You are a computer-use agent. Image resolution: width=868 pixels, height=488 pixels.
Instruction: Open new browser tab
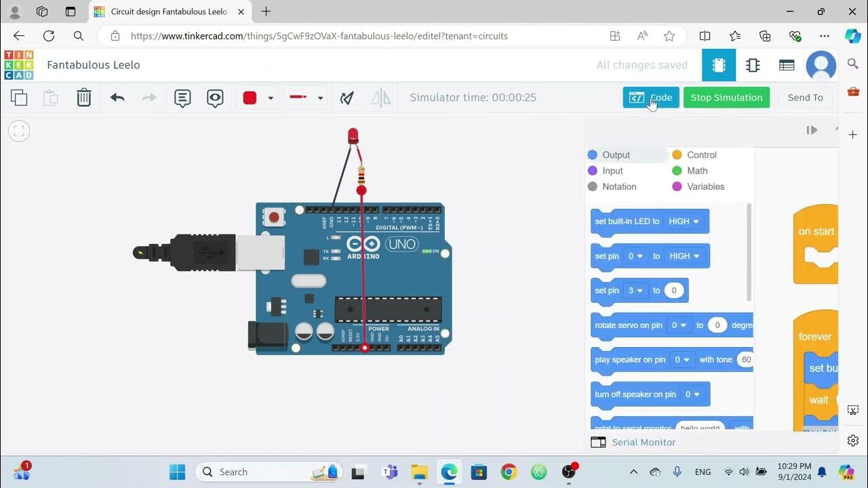click(266, 12)
